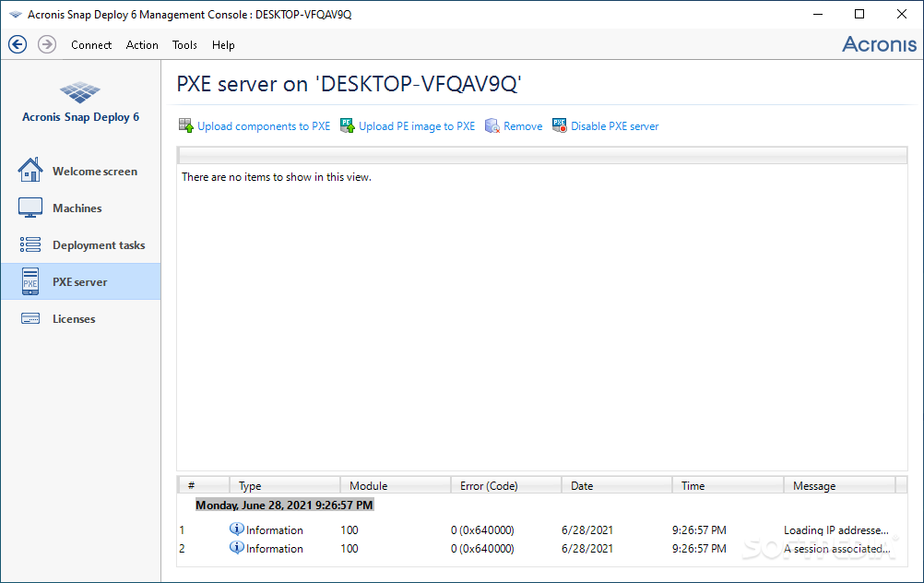This screenshot has height=583, width=924.
Task: Click the Disable PXE server icon
Action: tap(559, 125)
